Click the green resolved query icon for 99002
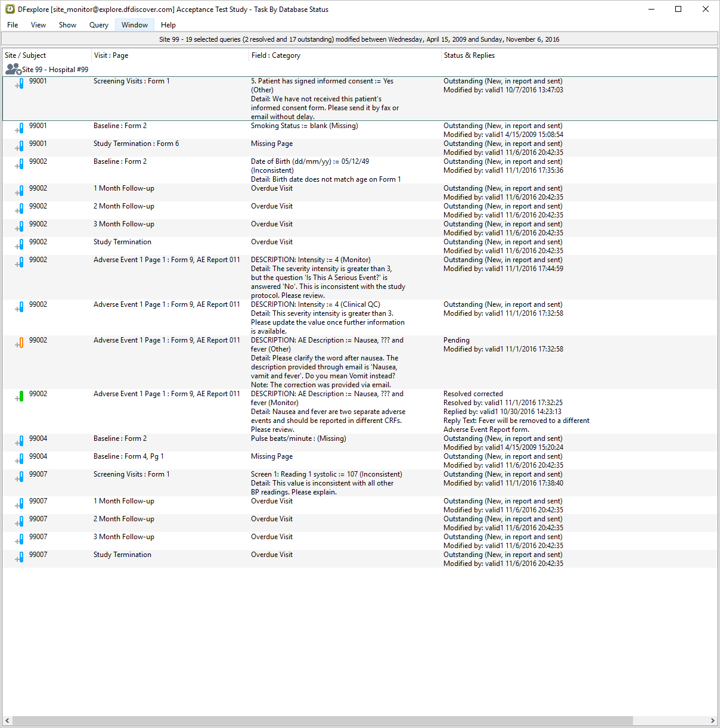Screen dimensions: 720x728 coord(21,396)
